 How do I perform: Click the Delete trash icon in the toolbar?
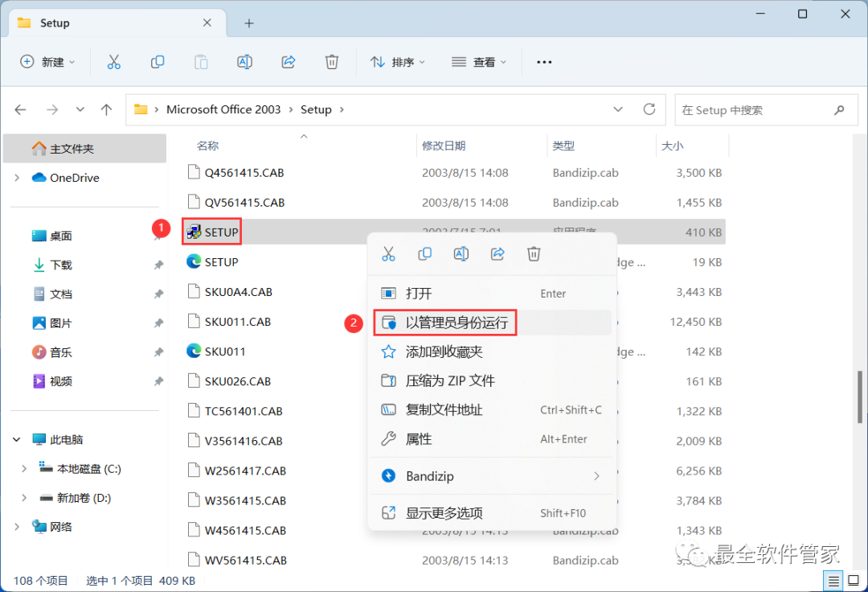332,62
